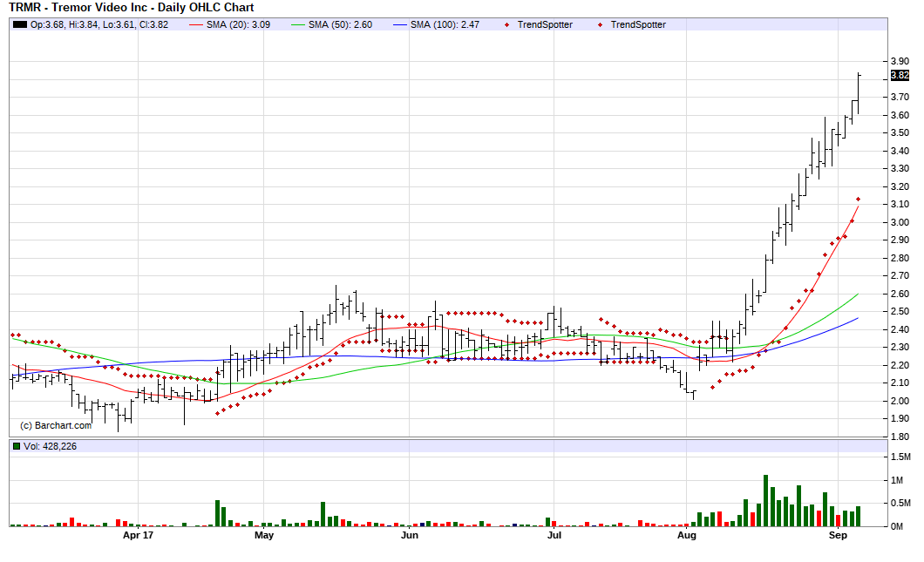Click the tallest green volume bar in August

click(766, 500)
